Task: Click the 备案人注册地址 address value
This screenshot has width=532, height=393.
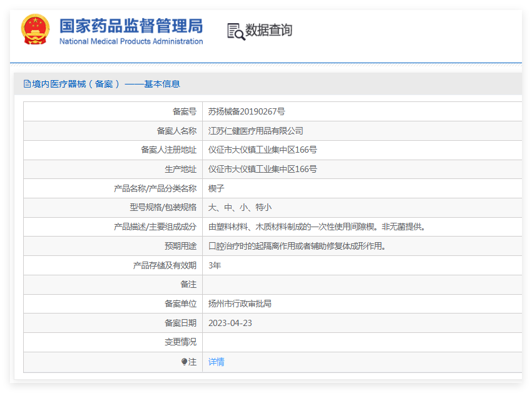Action: tap(262, 150)
